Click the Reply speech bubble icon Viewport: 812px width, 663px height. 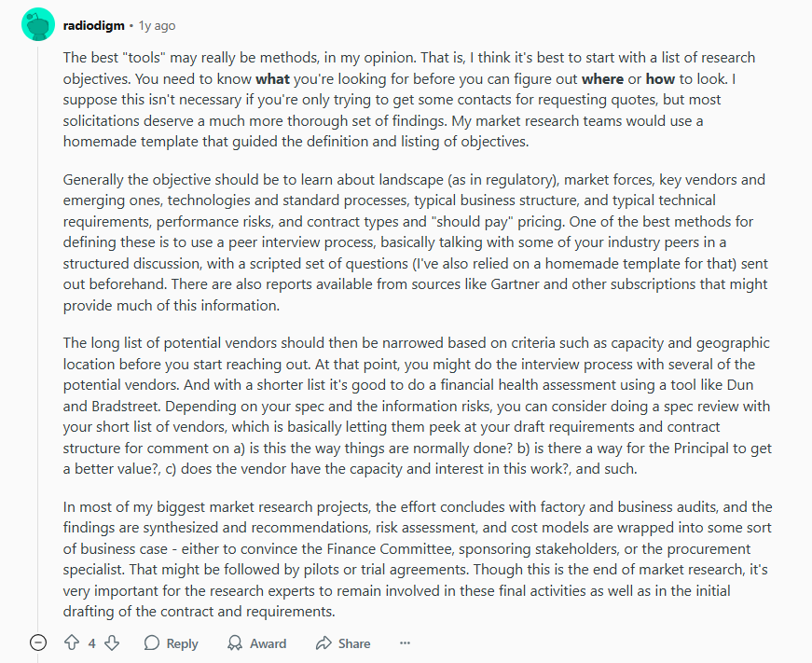[151, 642]
